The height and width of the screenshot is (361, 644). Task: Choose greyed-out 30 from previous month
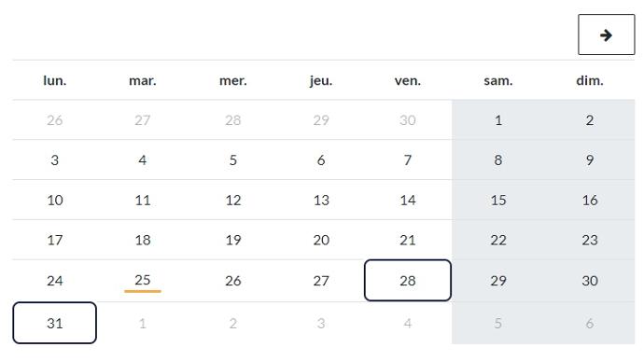coord(408,120)
